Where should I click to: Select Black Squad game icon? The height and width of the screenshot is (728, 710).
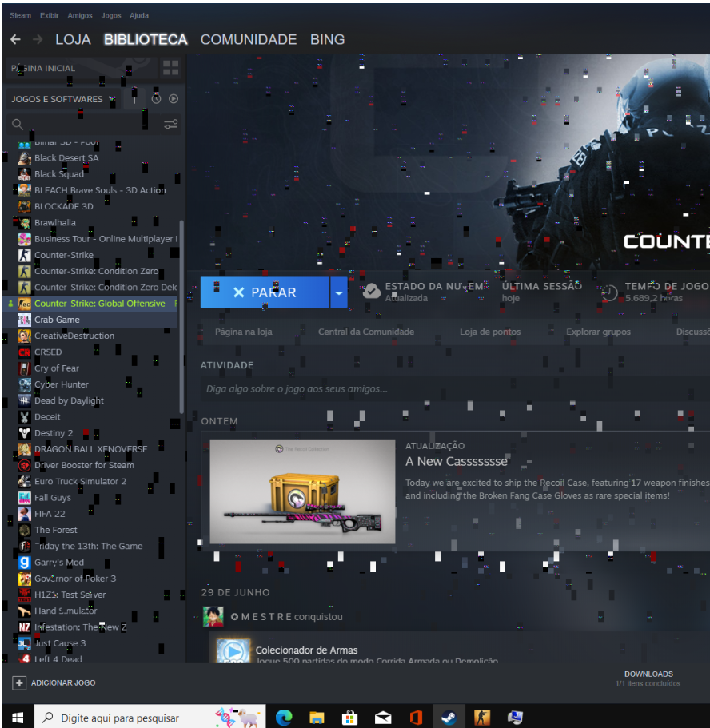[24, 174]
